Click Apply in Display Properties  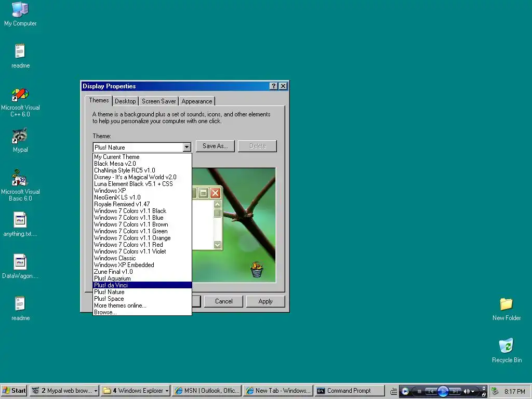265,301
